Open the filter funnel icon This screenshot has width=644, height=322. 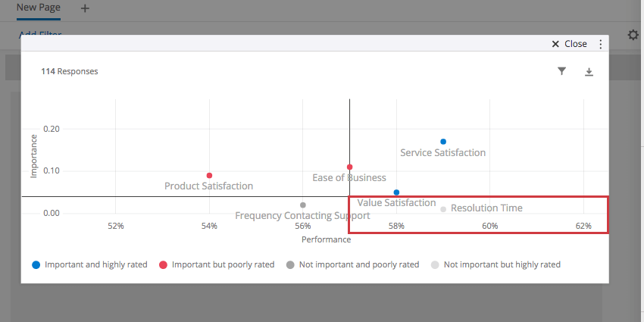561,71
